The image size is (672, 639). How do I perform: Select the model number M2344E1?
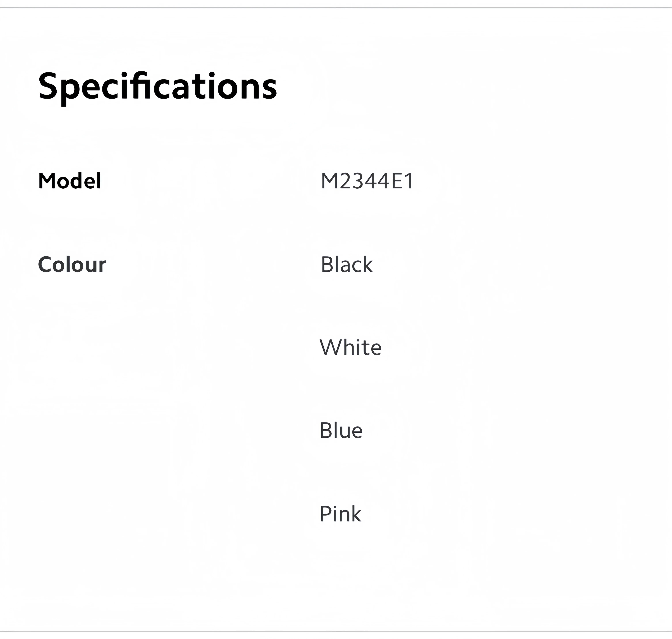pos(367,181)
